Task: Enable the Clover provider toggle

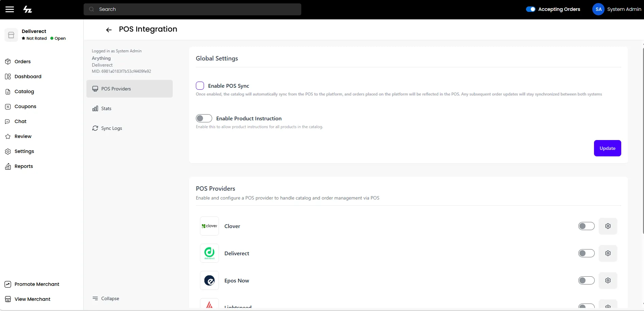Action: [587, 226]
